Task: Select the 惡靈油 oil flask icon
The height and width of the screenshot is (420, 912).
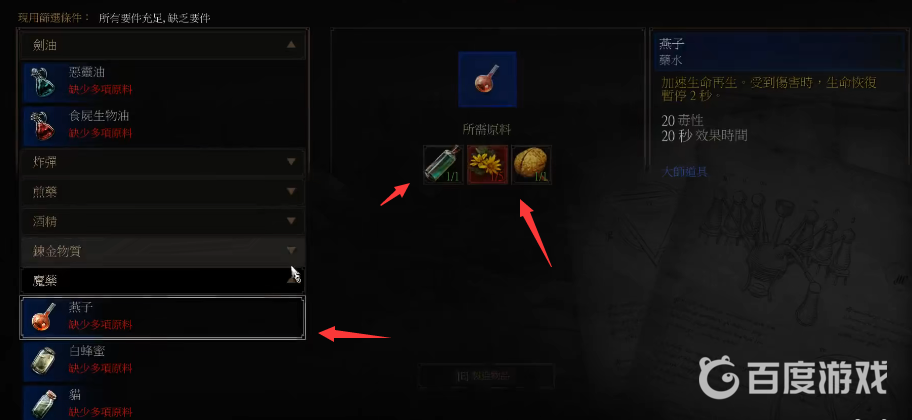Action: click(44, 82)
